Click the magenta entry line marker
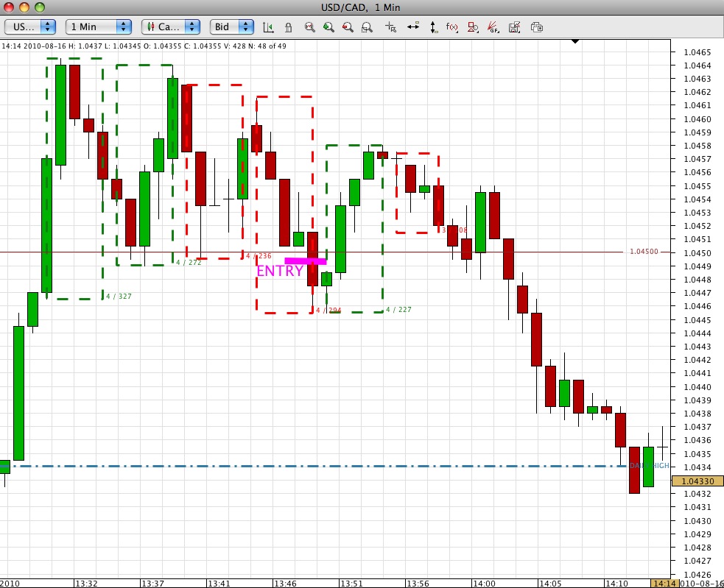 pos(306,261)
